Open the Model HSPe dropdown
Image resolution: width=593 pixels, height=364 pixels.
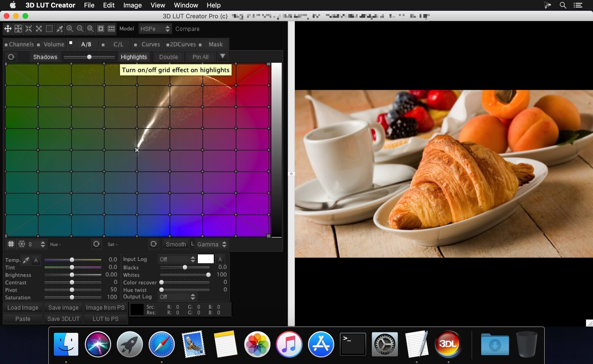coord(155,29)
